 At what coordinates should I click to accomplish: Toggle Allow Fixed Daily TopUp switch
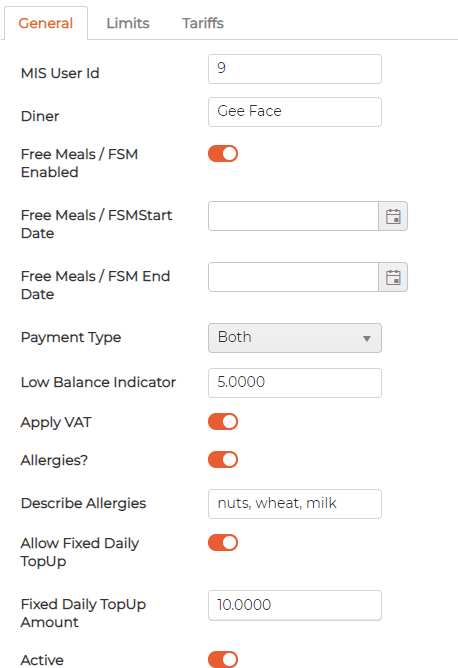[x=223, y=543]
